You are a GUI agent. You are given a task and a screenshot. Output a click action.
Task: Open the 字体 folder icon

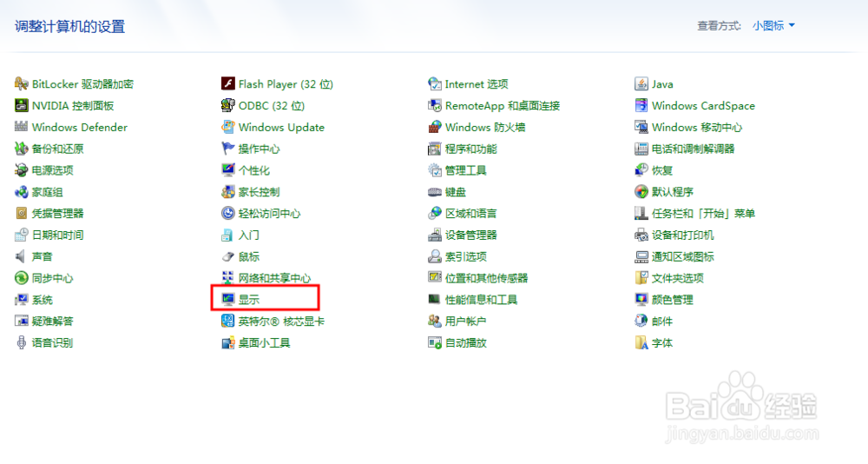click(641, 342)
